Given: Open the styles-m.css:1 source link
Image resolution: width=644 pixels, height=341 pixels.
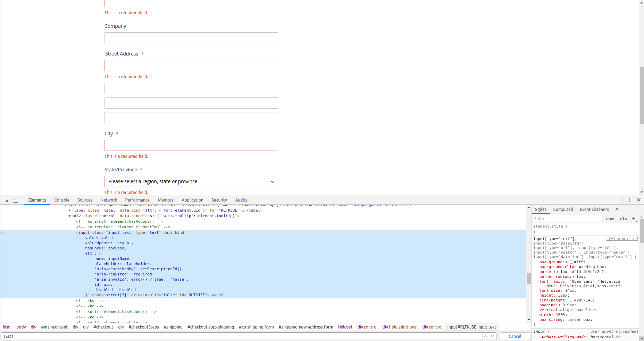Looking at the screenshot, I should pos(622,239).
